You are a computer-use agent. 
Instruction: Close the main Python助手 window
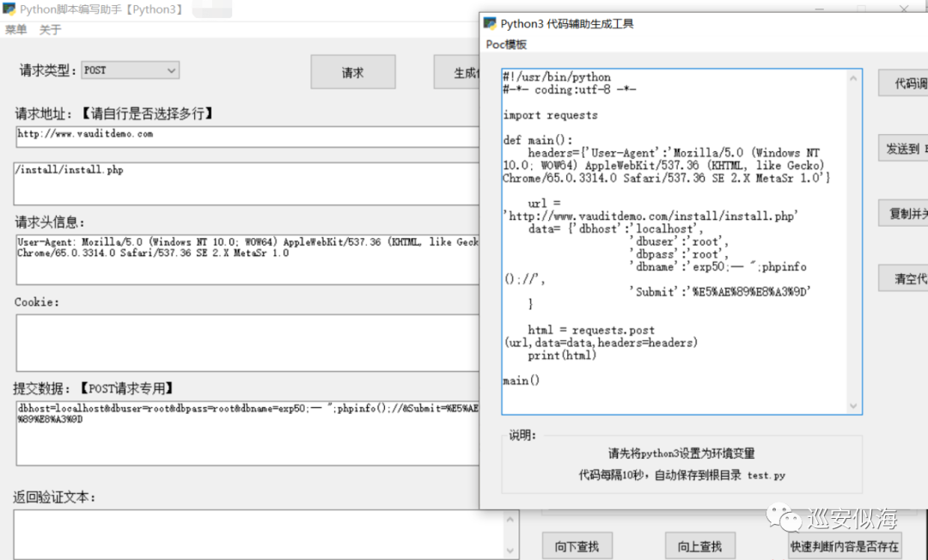click(904, 9)
